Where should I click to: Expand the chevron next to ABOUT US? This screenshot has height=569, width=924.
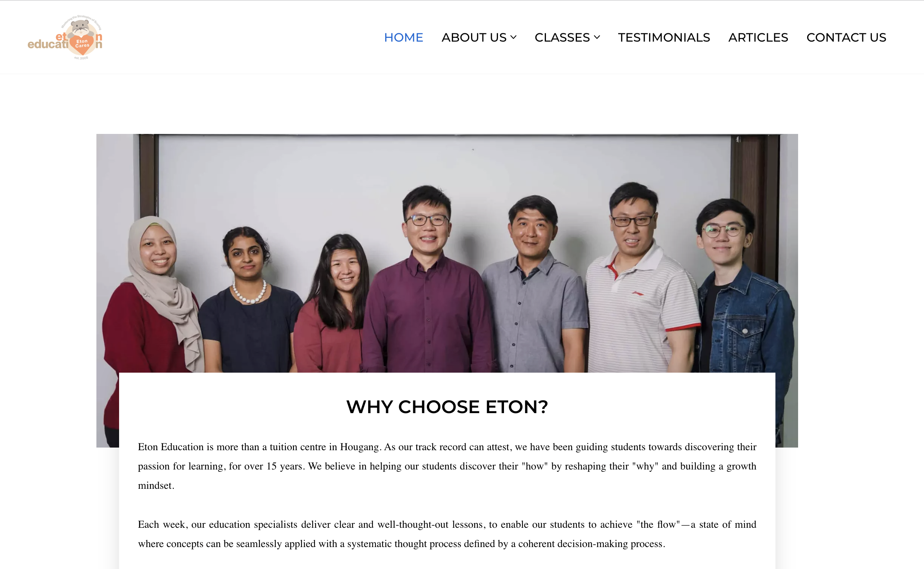(x=513, y=37)
